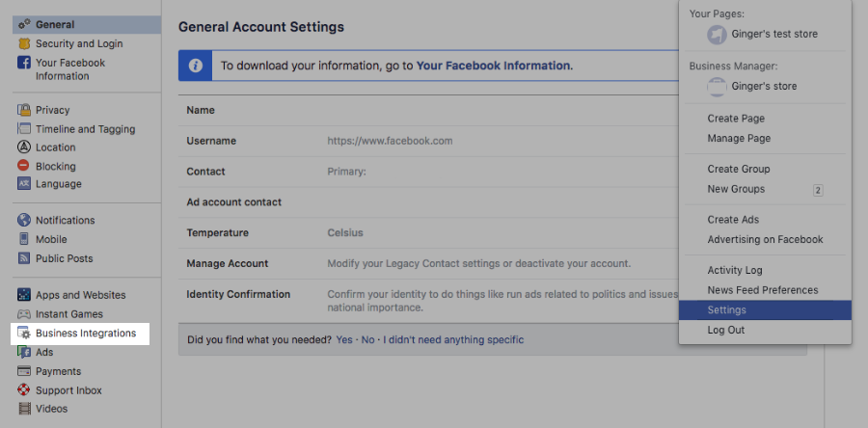Screen dimensions: 868x428
Task: Open Activity Log from the menu
Action: [734, 270]
